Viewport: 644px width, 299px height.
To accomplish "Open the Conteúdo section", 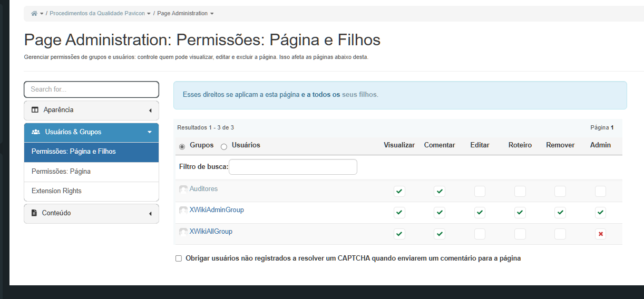I will pos(91,214).
